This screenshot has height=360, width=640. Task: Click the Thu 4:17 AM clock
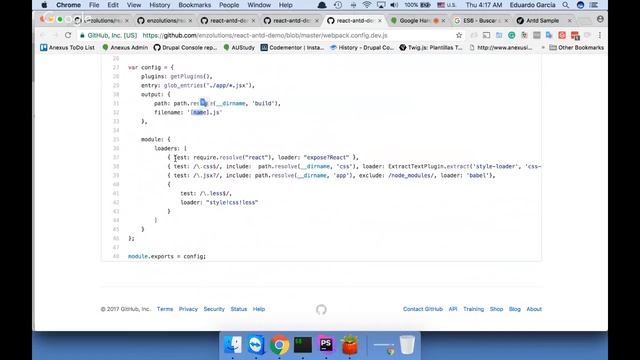(x=484, y=5)
